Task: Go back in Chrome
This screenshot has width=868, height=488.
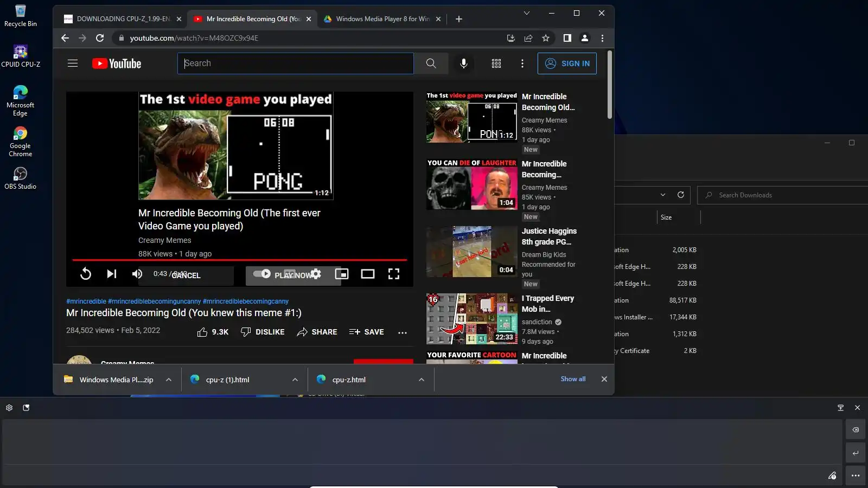Action: [65, 38]
